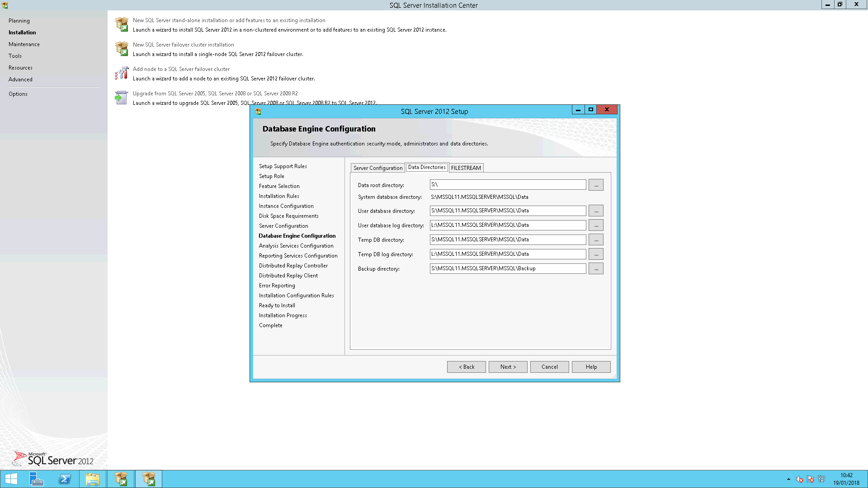
Task: Open Server Manager from the taskbar
Action: [x=36, y=479]
